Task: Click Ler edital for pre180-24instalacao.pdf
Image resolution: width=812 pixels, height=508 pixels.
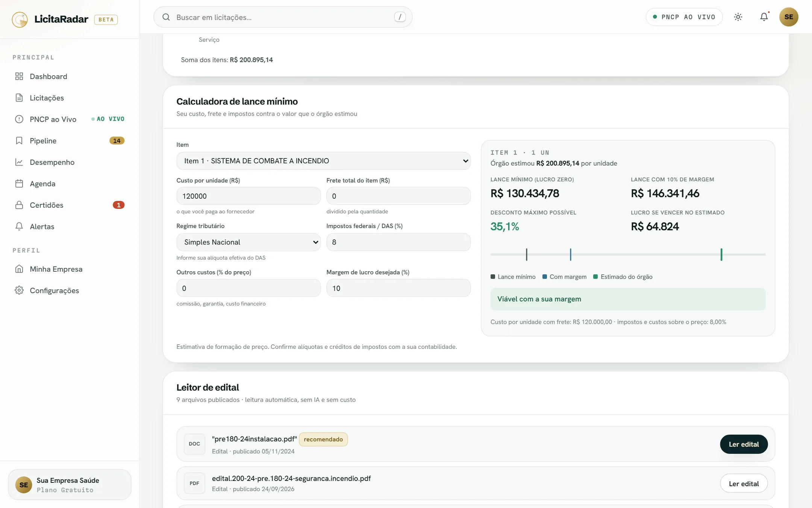Action: pos(744,444)
